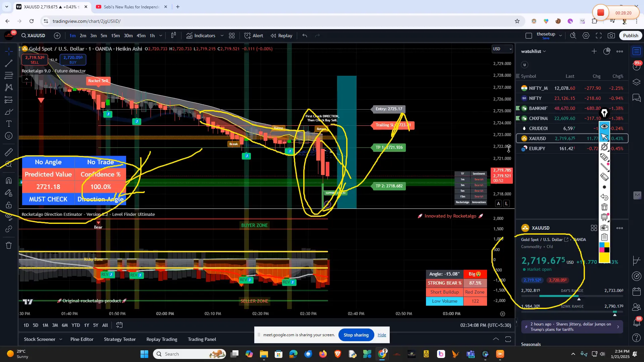Open the Strategy Tester tab
Viewport: 644px width, 362px height.
click(120, 339)
